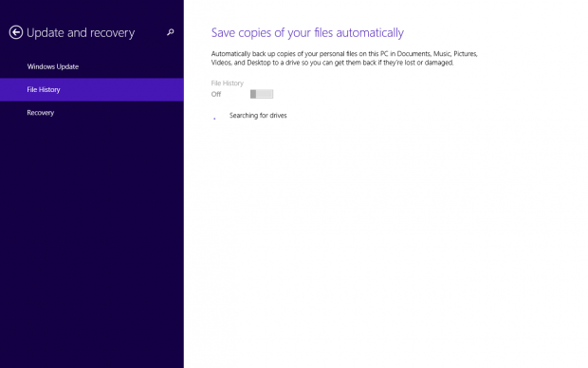
Task: Open search with the magnifier icon
Action: 171,32
